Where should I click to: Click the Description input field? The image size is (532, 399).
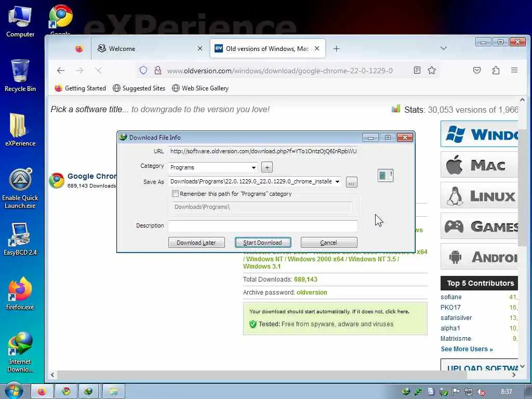point(263,225)
